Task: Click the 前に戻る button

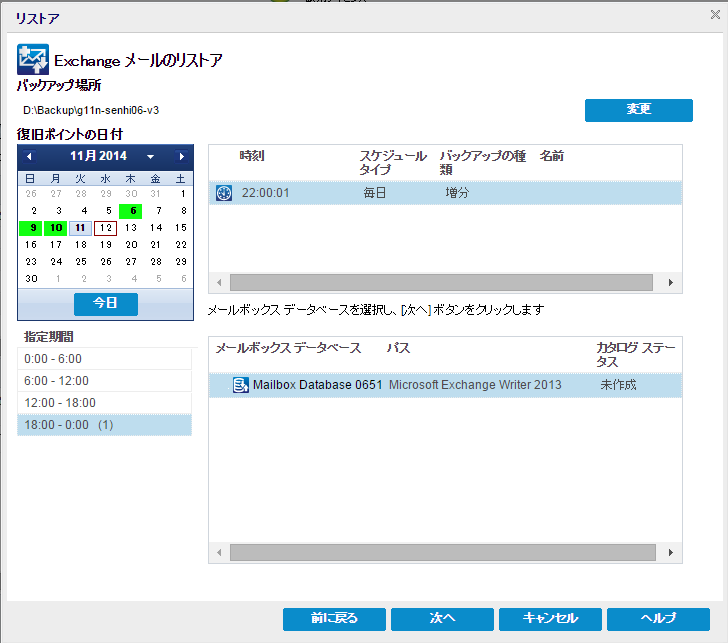Action: [334, 619]
